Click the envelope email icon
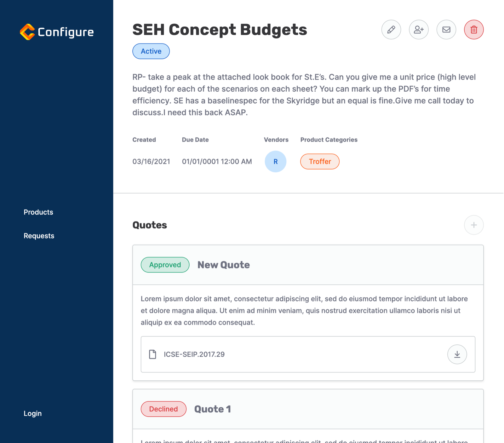 point(446,30)
